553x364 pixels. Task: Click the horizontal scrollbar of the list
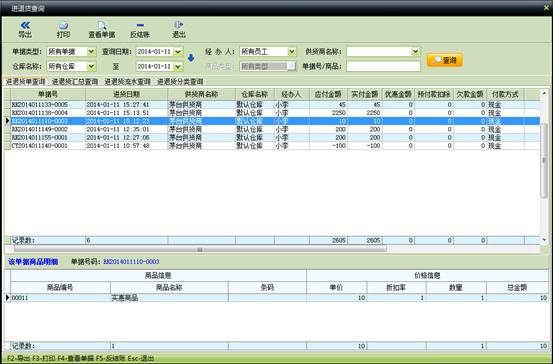pyautogui.click(x=200, y=249)
